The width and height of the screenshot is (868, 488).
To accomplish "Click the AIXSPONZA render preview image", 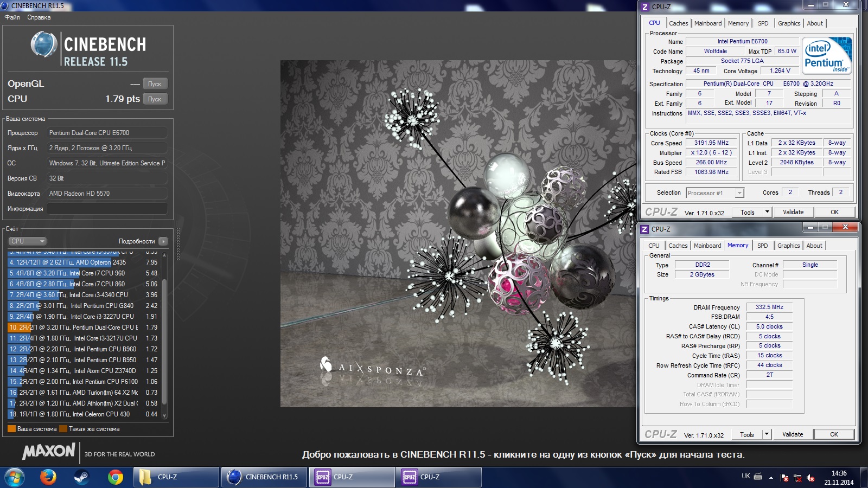I will pyautogui.click(x=457, y=233).
